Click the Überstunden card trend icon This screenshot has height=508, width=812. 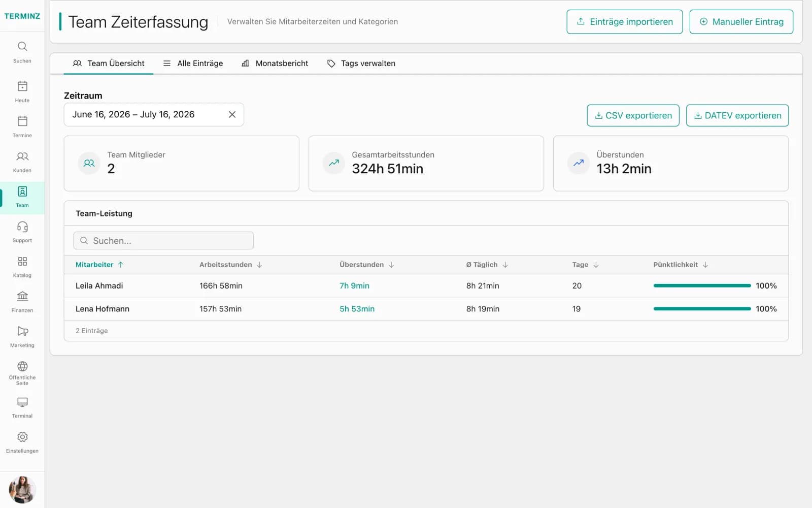tap(579, 163)
